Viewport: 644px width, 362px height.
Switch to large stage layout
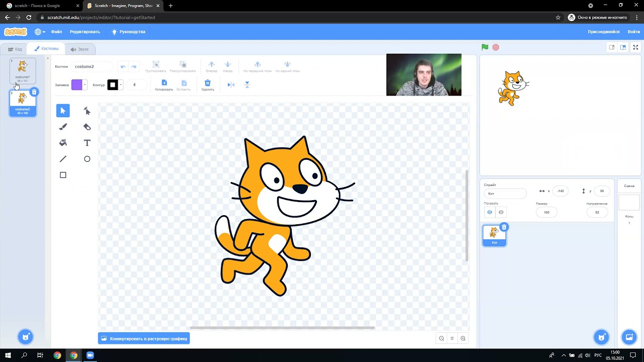pyautogui.click(x=623, y=47)
